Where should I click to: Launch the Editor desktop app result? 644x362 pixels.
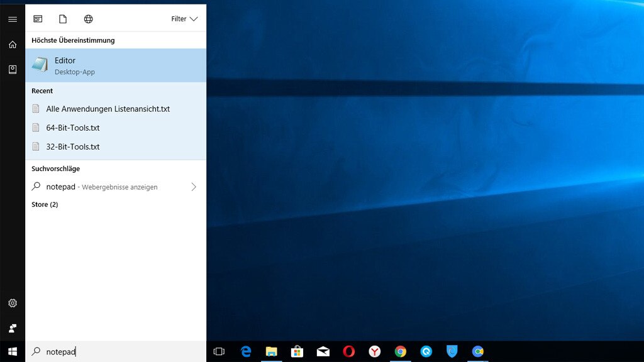point(116,65)
